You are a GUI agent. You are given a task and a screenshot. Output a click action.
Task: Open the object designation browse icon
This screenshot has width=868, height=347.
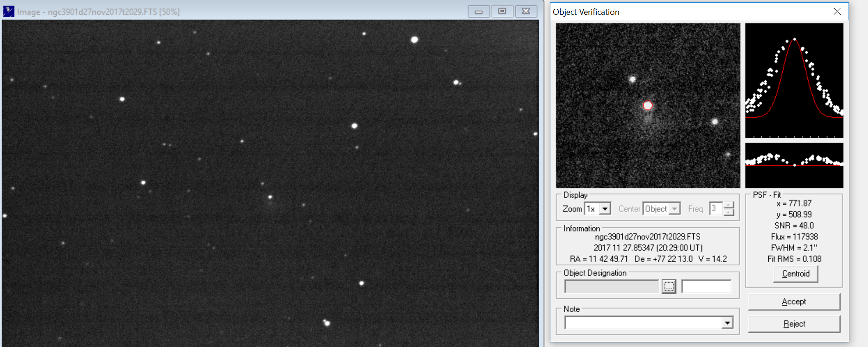[669, 287]
